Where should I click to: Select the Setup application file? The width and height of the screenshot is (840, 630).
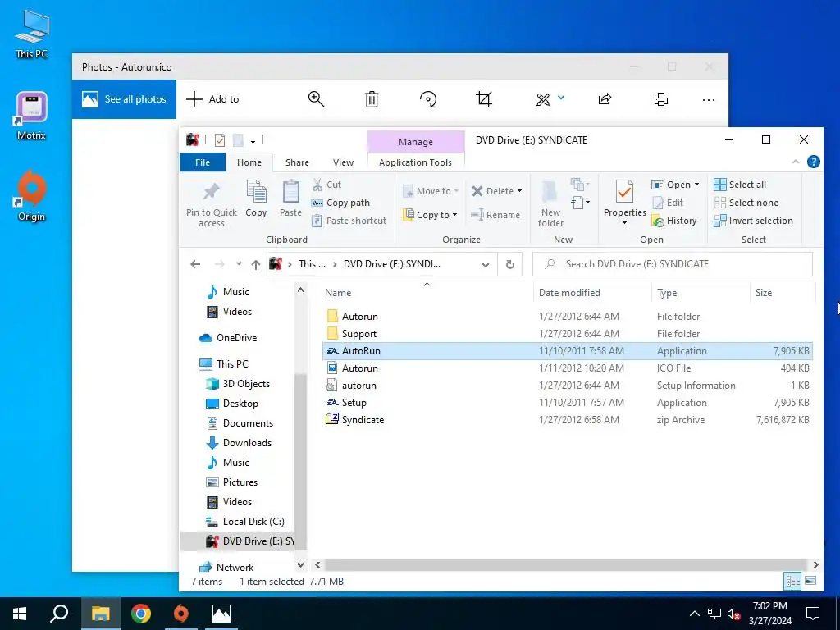coord(568,403)
